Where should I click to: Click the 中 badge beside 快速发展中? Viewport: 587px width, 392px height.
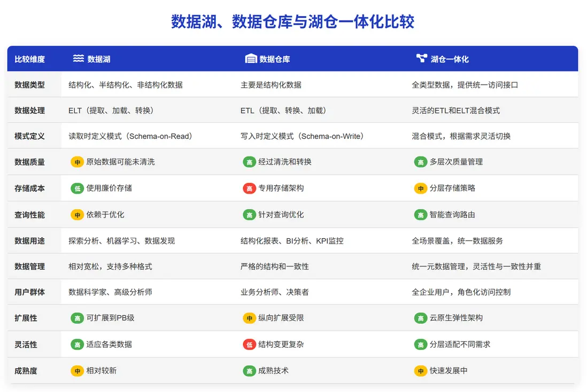click(x=421, y=371)
